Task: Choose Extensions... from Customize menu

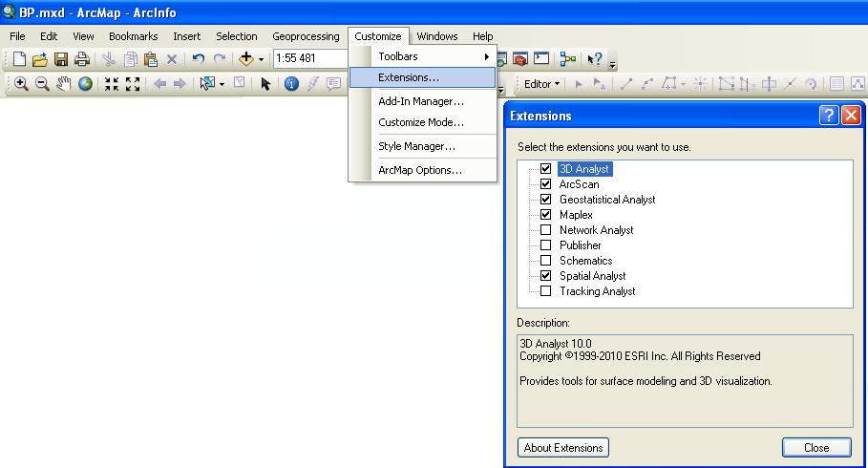Action: tap(422, 77)
